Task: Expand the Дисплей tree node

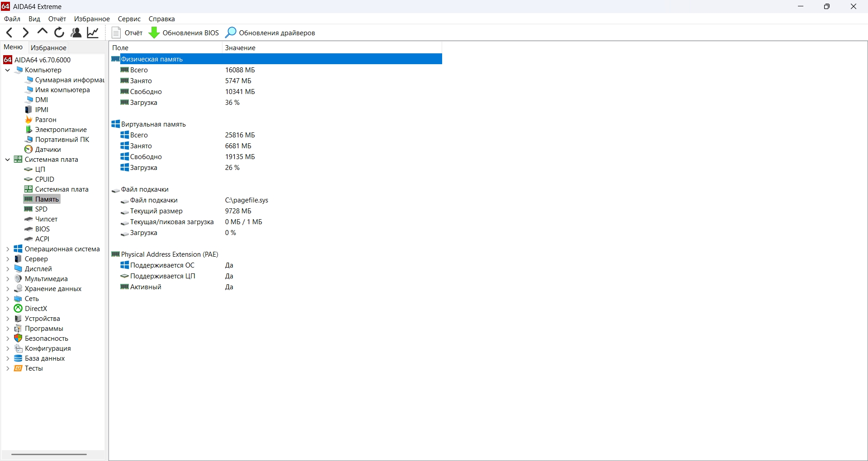Action: point(8,269)
